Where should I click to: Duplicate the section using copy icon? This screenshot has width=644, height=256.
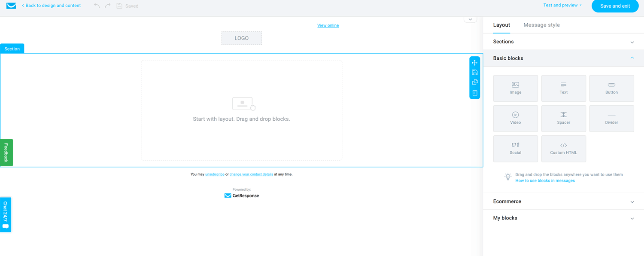474,82
